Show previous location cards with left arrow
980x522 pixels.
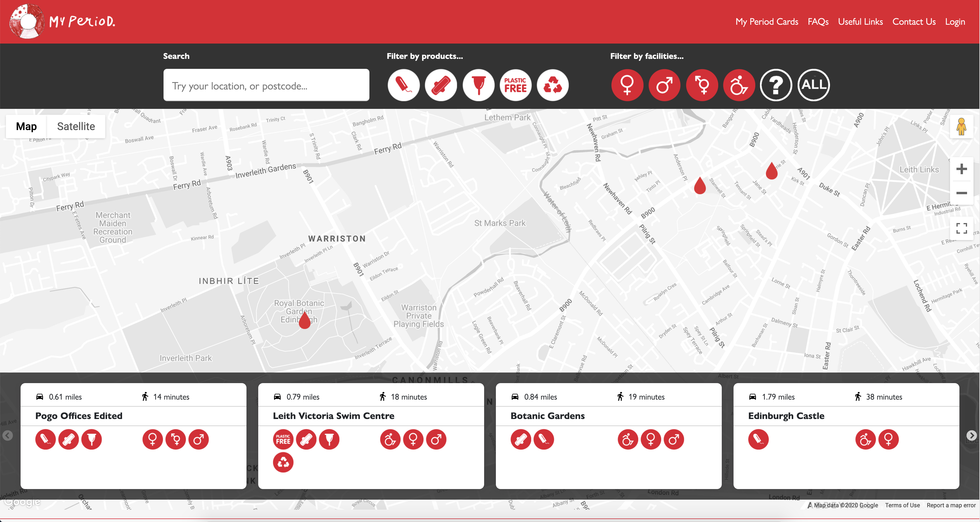click(x=8, y=435)
